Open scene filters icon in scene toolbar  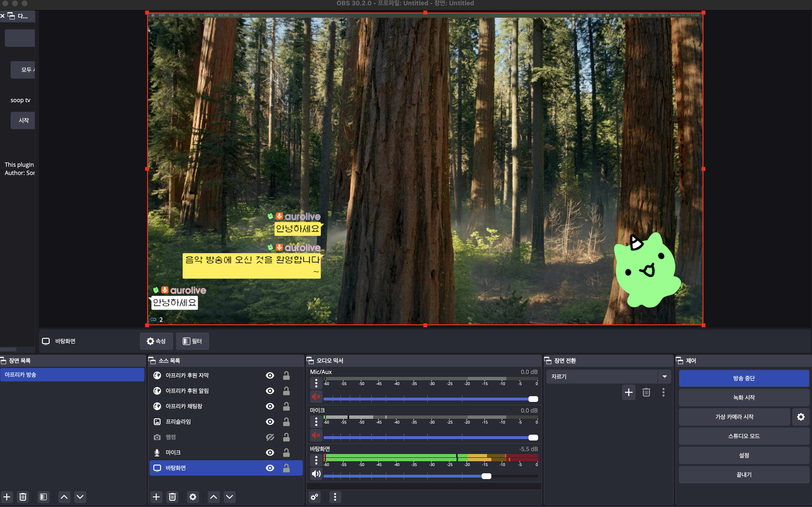click(x=43, y=497)
